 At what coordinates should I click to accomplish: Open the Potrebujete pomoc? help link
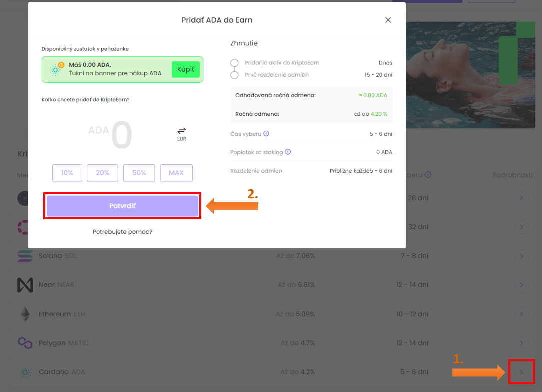click(x=122, y=232)
